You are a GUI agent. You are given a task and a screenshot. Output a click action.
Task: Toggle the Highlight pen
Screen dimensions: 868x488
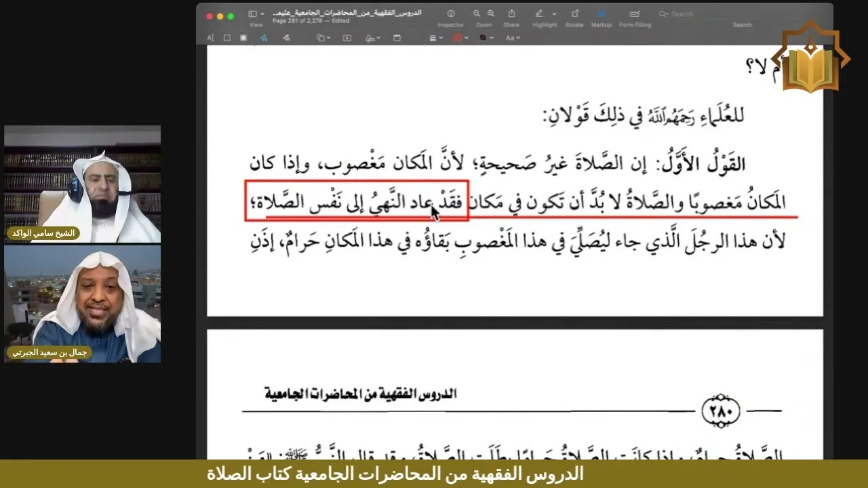pos(539,14)
